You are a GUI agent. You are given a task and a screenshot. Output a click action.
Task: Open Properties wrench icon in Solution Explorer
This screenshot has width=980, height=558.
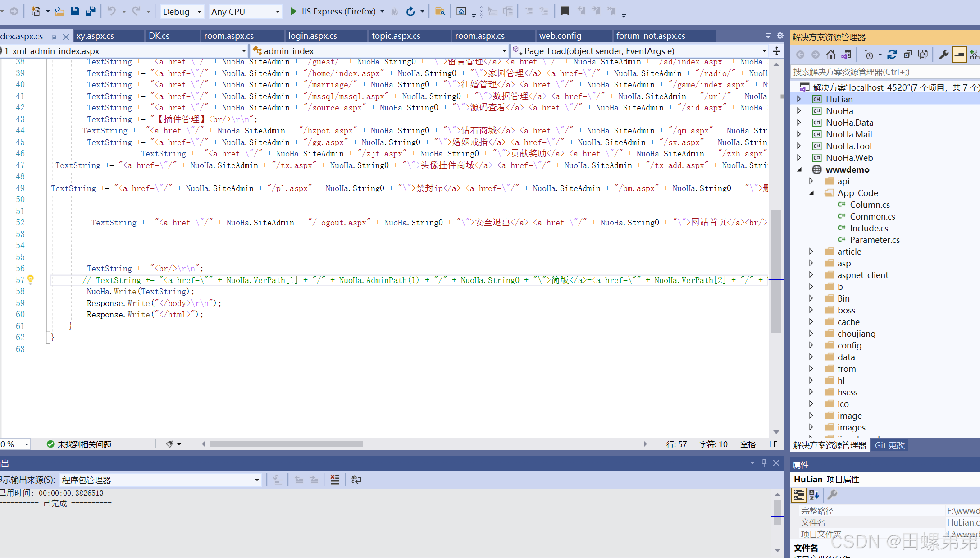(944, 55)
